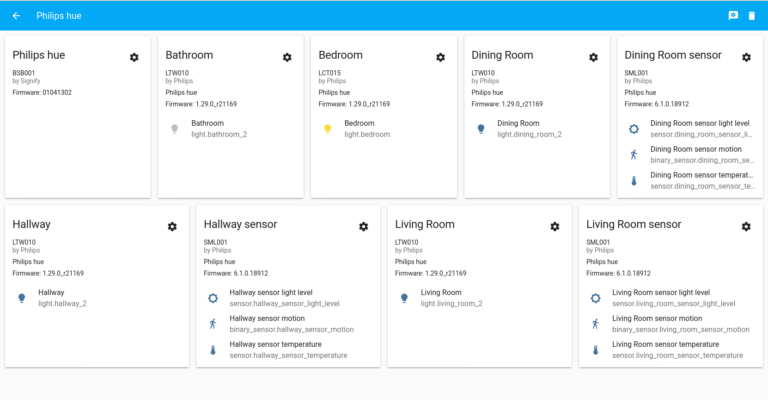Click Living Room sensor motion walking icon
The height and width of the screenshot is (400, 768).
[x=595, y=324]
